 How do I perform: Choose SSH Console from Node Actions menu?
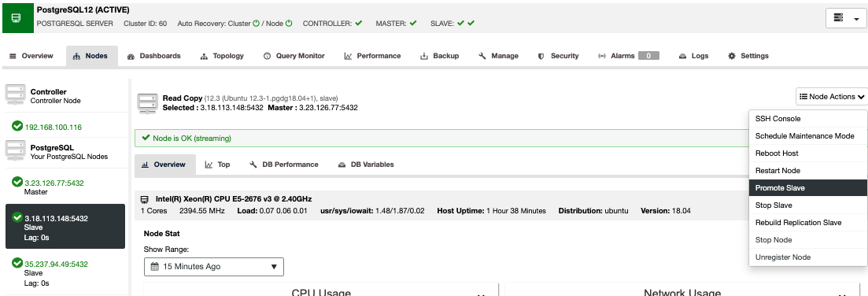point(807,119)
